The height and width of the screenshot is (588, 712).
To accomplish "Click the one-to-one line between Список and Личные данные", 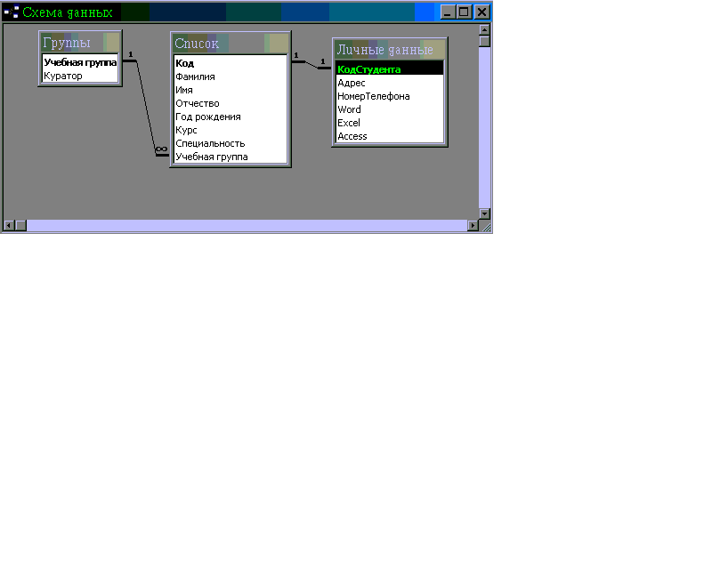I will point(311,64).
